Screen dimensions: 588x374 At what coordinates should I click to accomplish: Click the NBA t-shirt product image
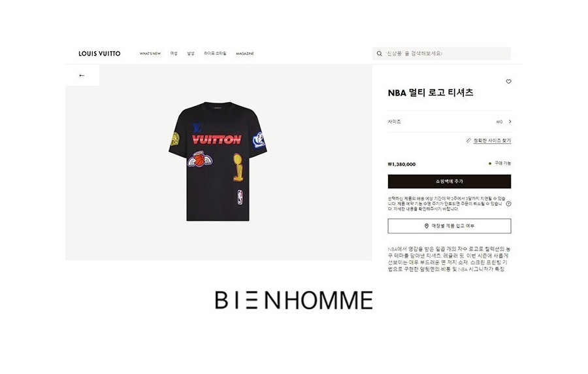(218, 161)
